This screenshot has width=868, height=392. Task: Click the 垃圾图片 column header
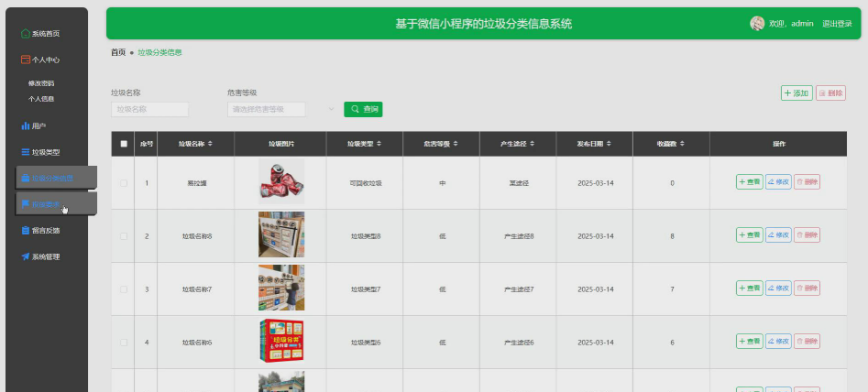[281, 144]
